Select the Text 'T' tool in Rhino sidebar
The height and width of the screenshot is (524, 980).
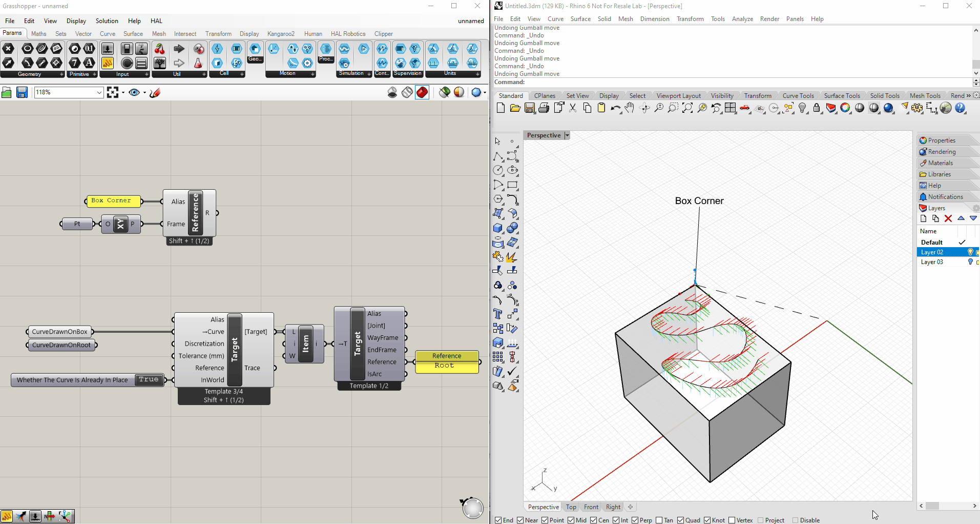point(498,314)
